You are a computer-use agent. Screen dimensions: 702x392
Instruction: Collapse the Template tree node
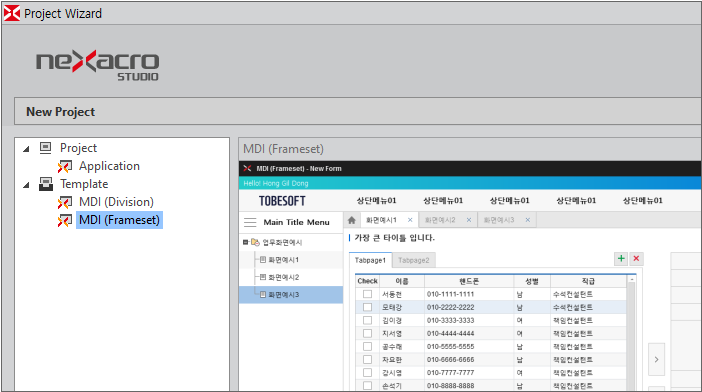coord(26,184)
